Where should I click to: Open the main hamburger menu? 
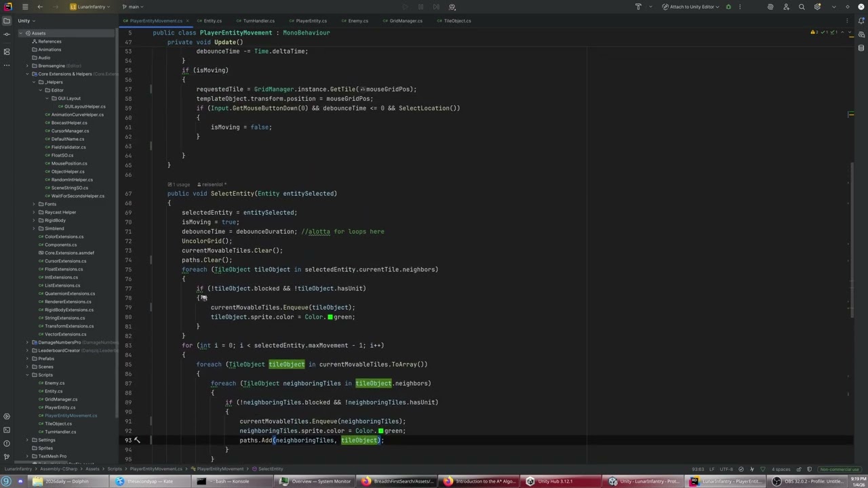tap(25, 7)
